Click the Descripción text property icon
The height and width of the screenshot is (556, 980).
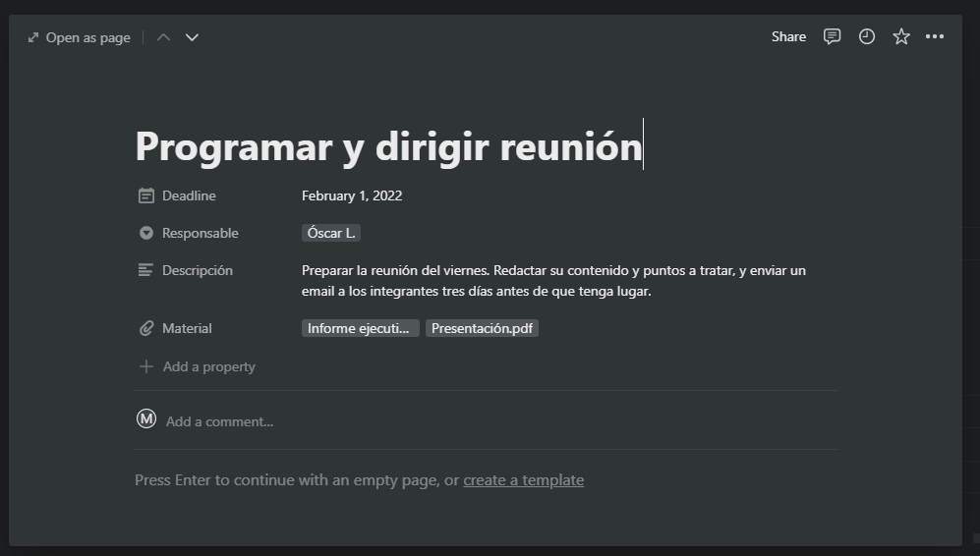tap(145, 270)
